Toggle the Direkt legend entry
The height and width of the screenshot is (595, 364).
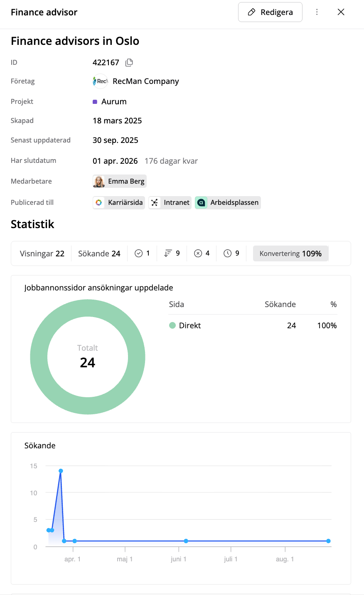[x=185, y=326]
